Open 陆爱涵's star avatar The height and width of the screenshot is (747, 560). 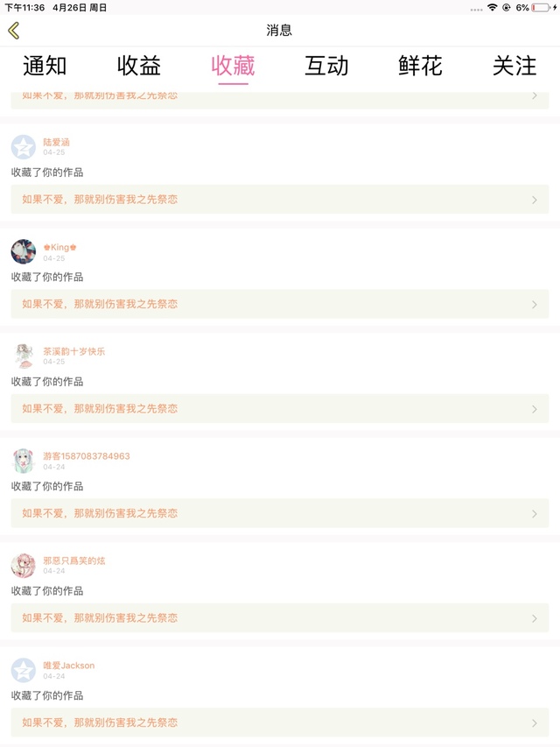24,147
